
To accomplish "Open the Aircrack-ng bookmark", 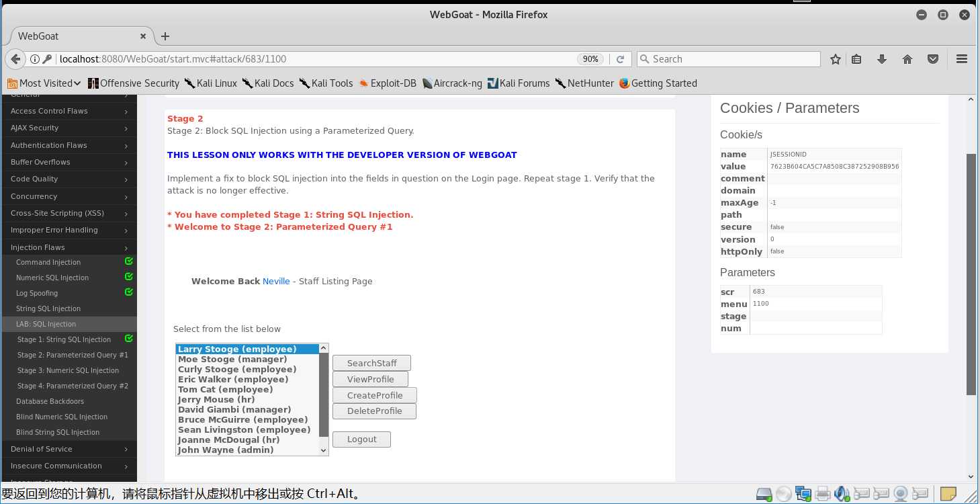I will (451, 83).
